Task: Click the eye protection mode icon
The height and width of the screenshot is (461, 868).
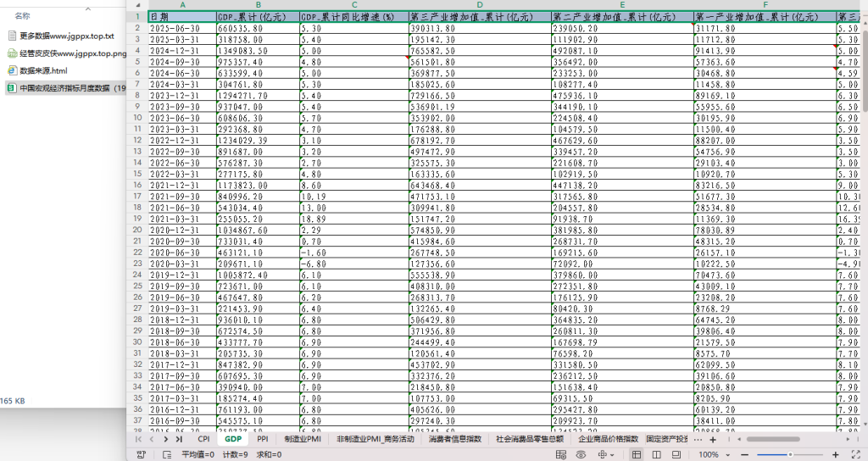Action: [x=581, y=454]
